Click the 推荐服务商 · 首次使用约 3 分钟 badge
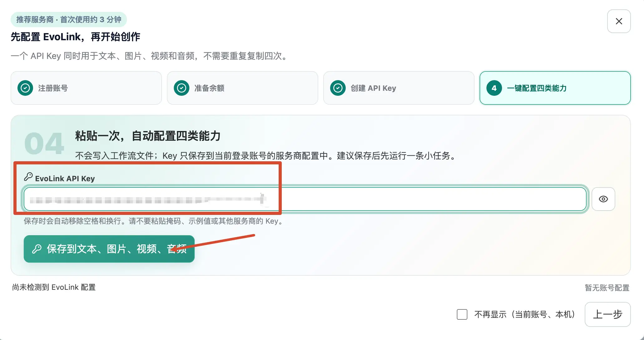The image size is (644, 340). pyautogui.click(x=69, y=20)
